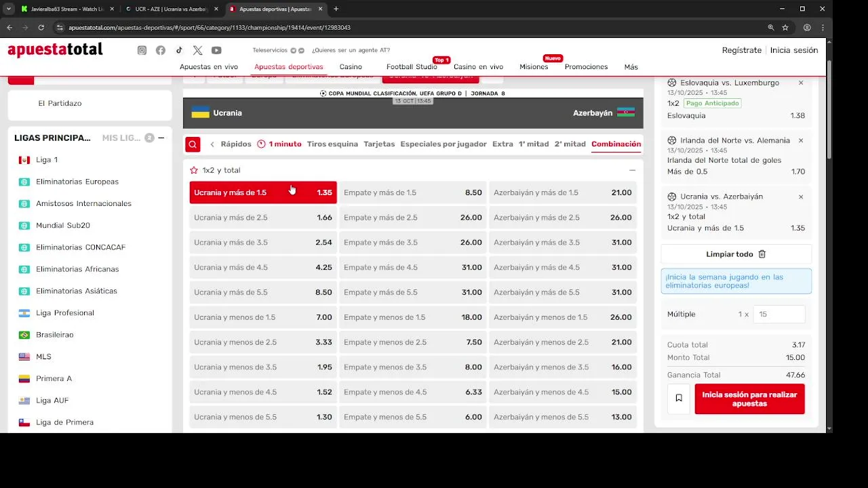
Task: Click the Colombia flag by Primera A
Action: click(x=24, y=379)
